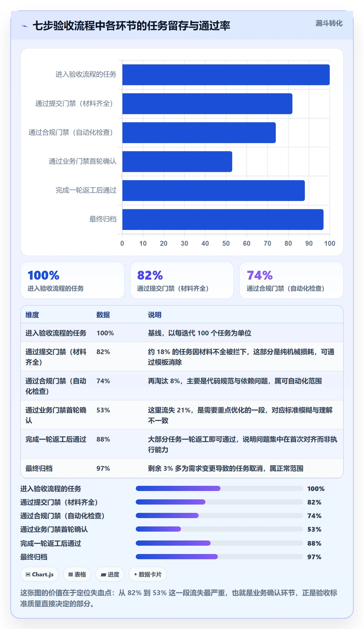Select the 表格 chip
The image size is (364, 629).
point(77,574)
